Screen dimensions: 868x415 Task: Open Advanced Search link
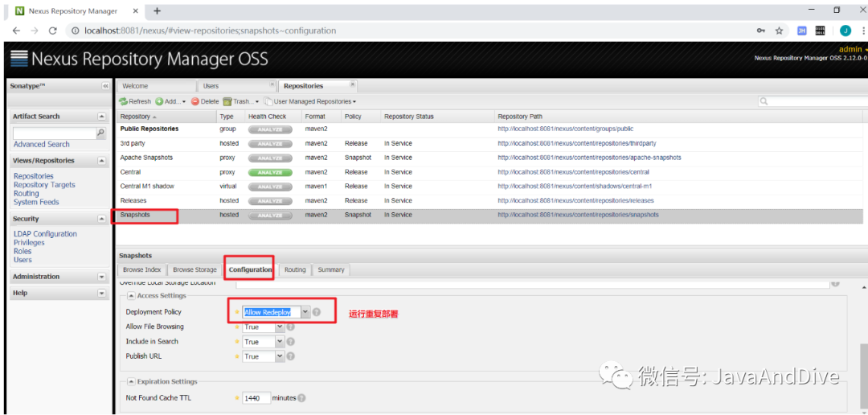(42, 144)
